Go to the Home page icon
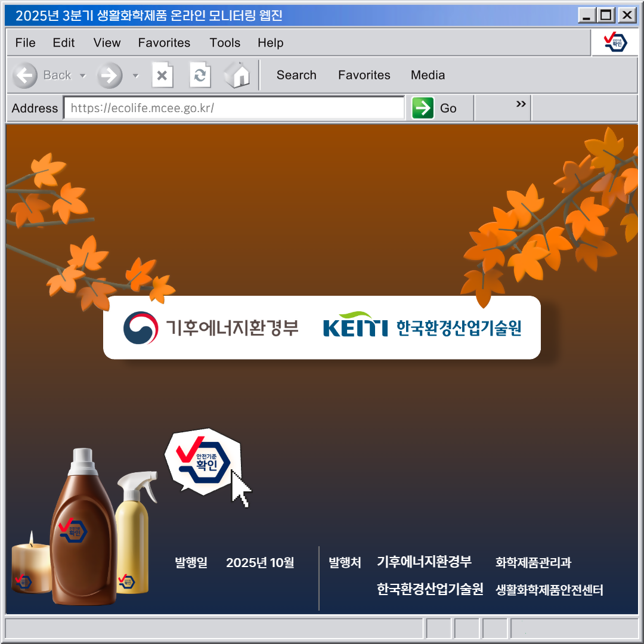644x644 pixels. click(237, 75)
